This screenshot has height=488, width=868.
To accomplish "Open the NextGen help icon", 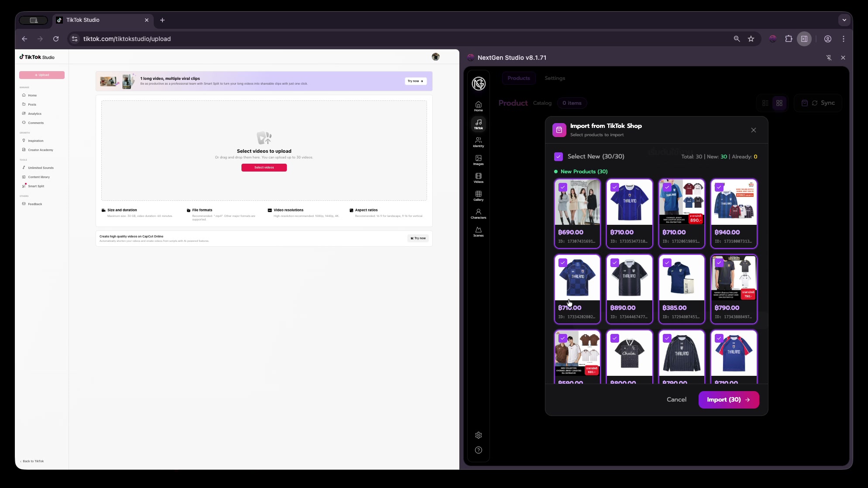I will coord(479,450).
